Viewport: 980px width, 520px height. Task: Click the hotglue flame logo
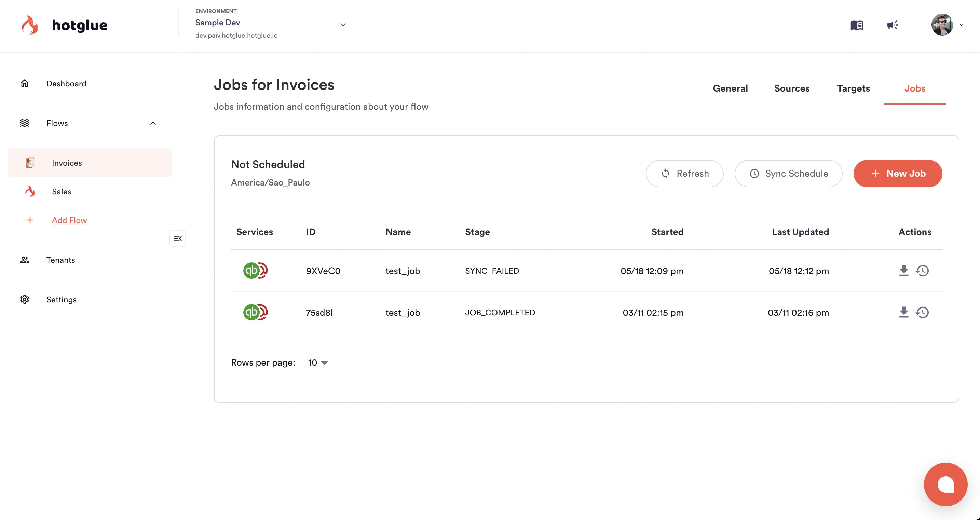30,25
